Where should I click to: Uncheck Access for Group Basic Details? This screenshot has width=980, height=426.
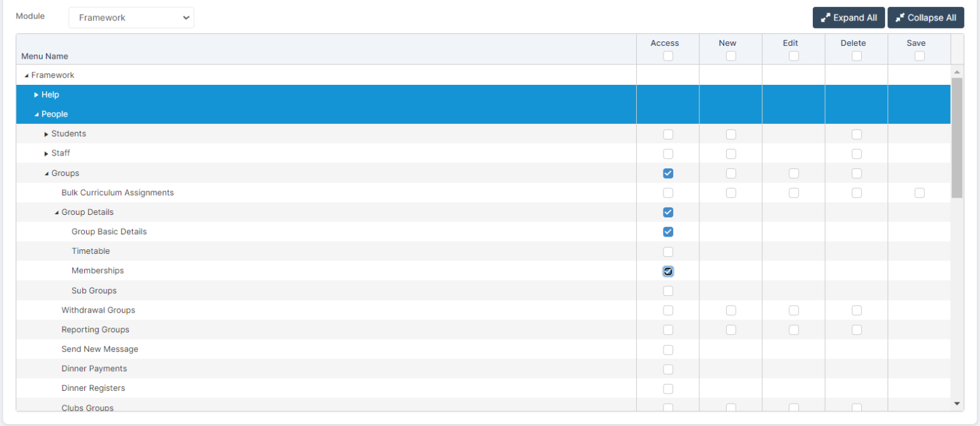coord(668,231)
